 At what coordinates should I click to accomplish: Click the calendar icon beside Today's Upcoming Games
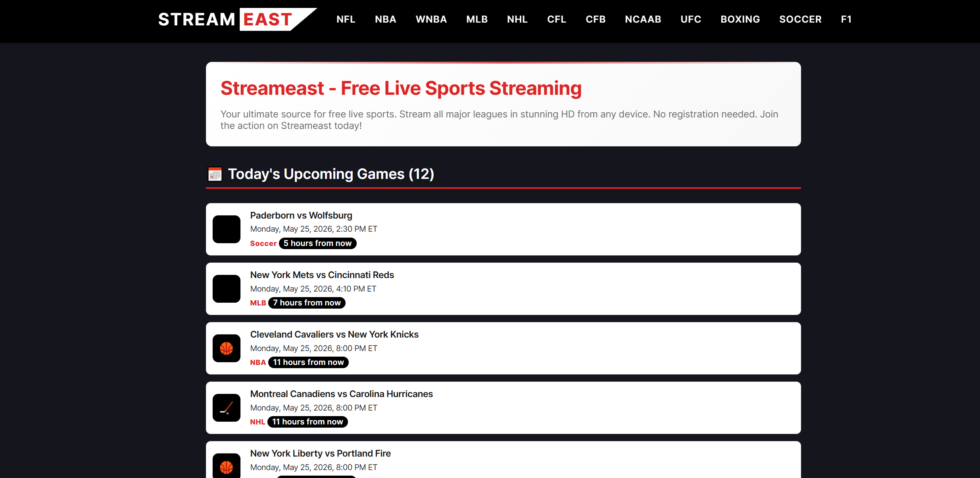[x=215, y=174]
